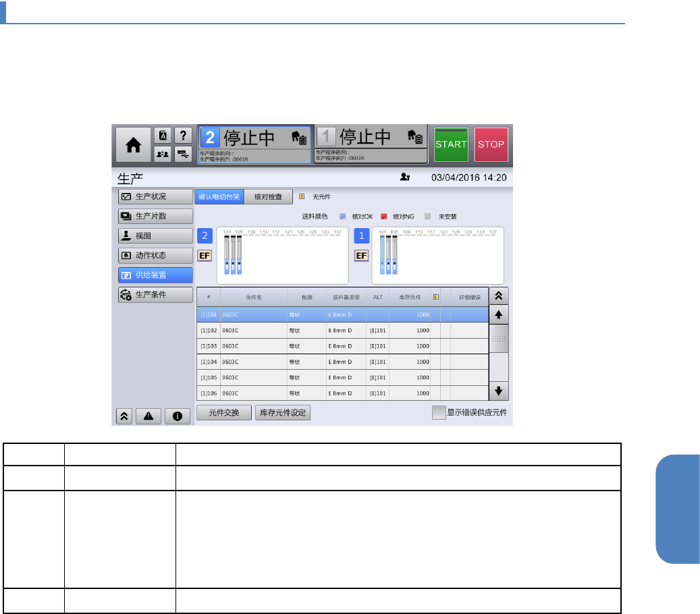The width and height of the screenshot is (700, 614).
Task: Switch to the 核对检查 tab
Action: [x=268, y=197]
